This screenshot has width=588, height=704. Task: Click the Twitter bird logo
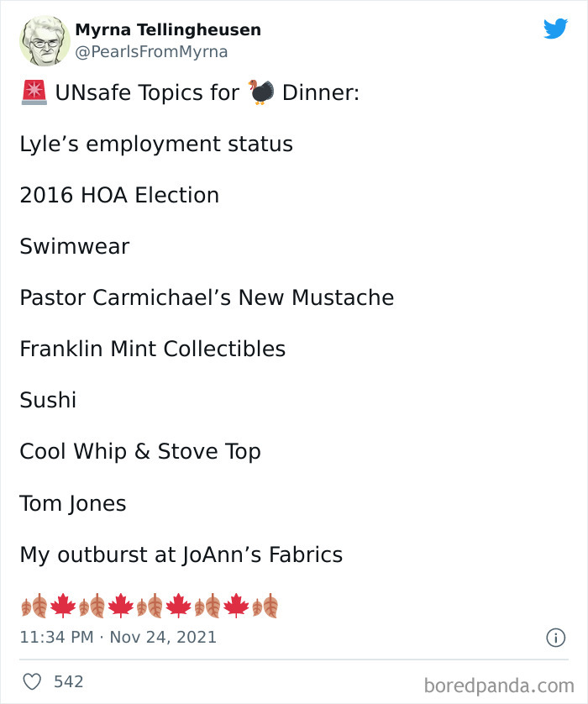[555, 29]
